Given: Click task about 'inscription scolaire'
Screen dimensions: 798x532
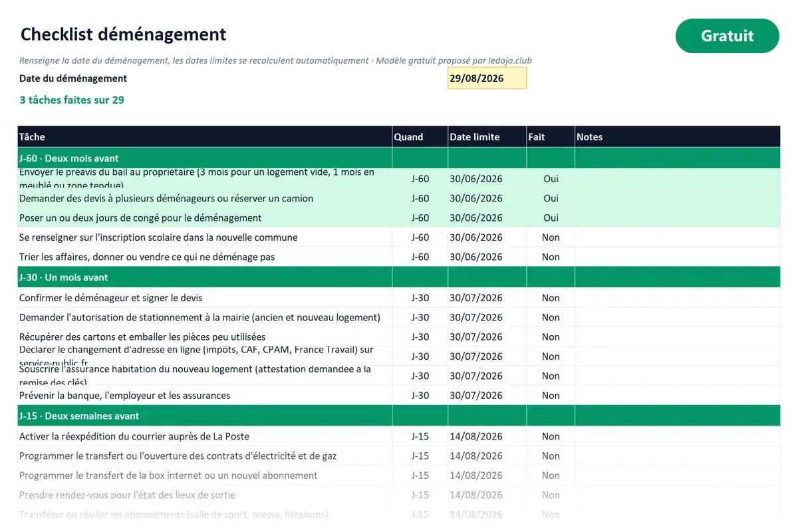Looking at the screenshot, I should [x=158, y=237].
